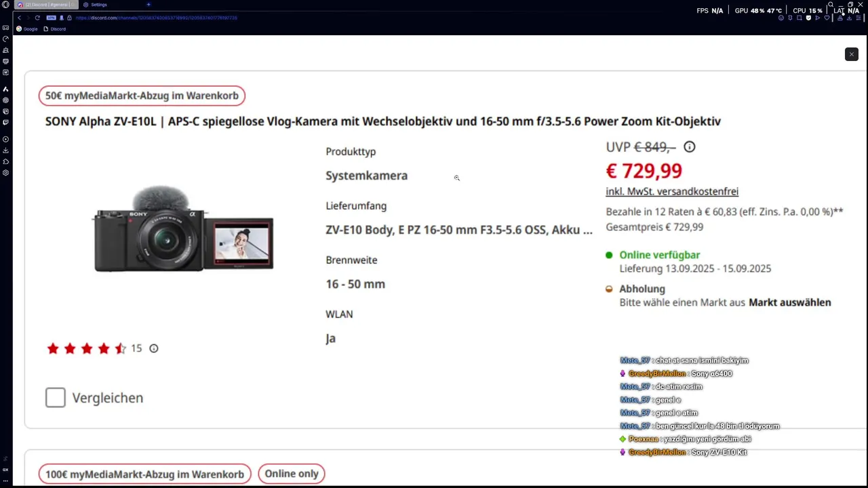868x488 pixels.
Task: Click the CPU 15 % overlay stat
Action: (x=808, y=11)
